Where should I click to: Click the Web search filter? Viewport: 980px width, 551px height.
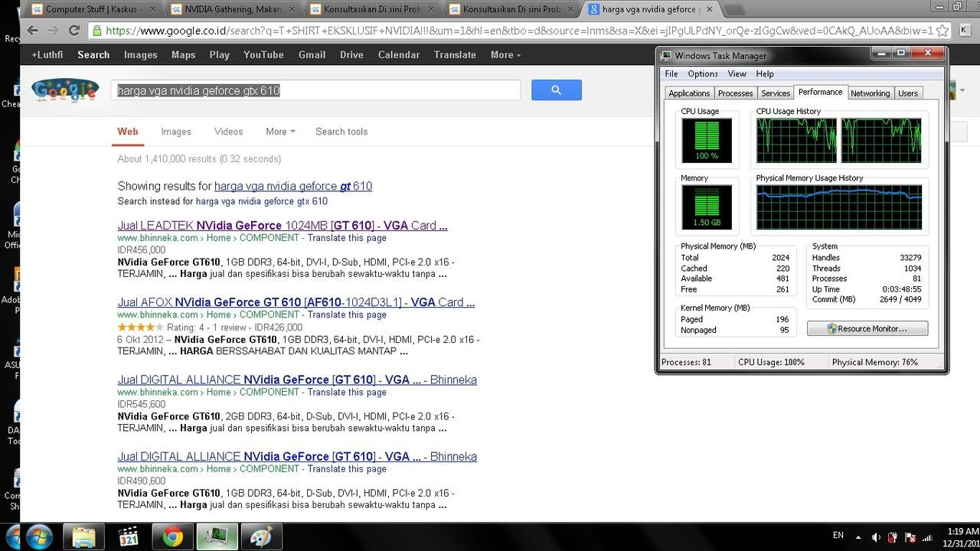[128, 132]
